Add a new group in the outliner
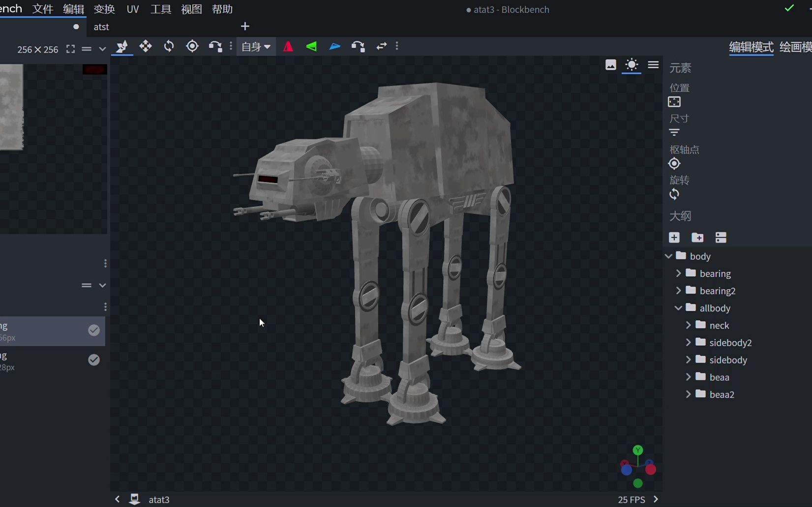 coord(697,238)
